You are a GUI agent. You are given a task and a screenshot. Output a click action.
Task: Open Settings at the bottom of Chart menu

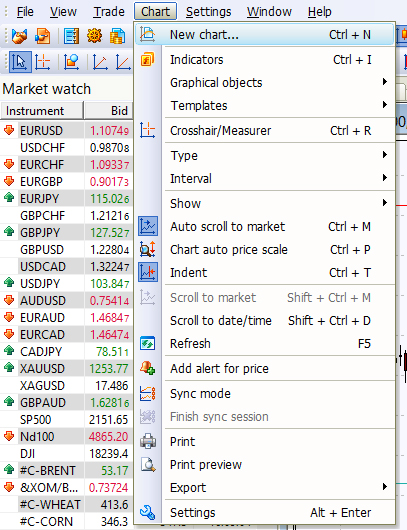[266, 512]
